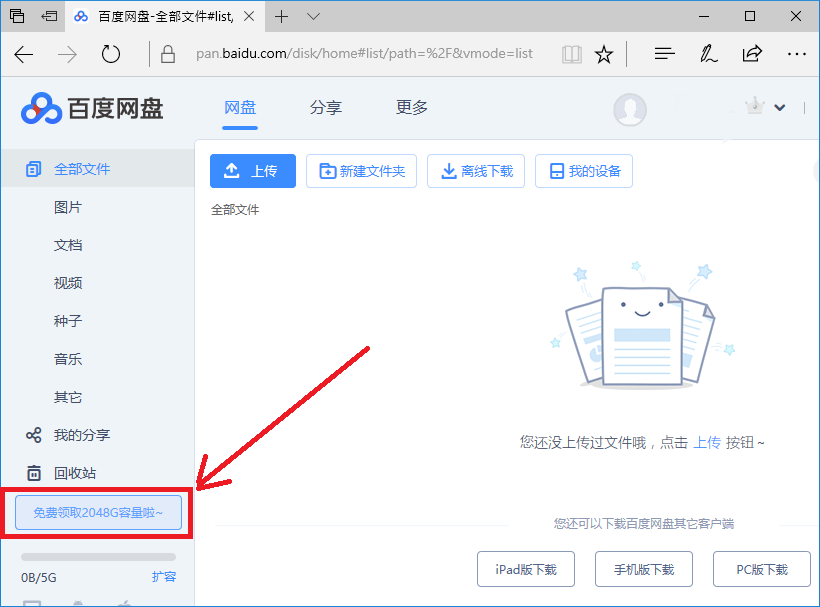The width and height of the screenshot is (820, 607).
Task: Select 全部文件 in the sidebar
Action: [98, 169]
